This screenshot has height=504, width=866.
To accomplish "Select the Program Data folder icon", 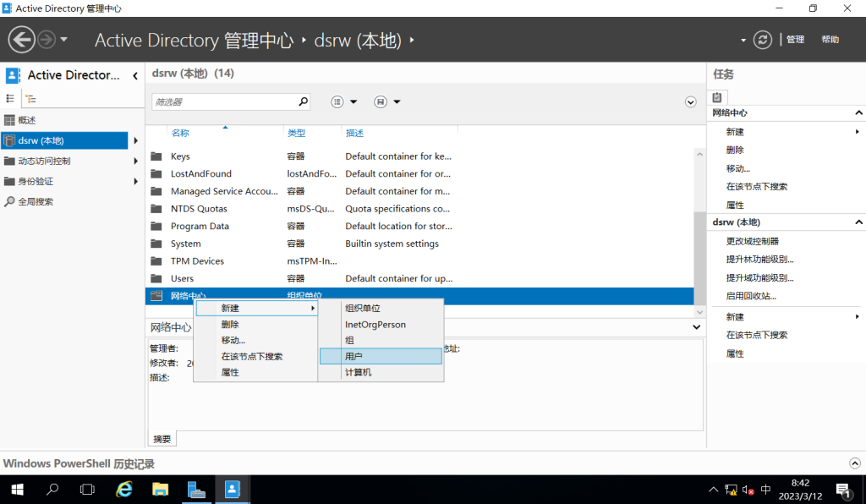I will tap(156, 227).
